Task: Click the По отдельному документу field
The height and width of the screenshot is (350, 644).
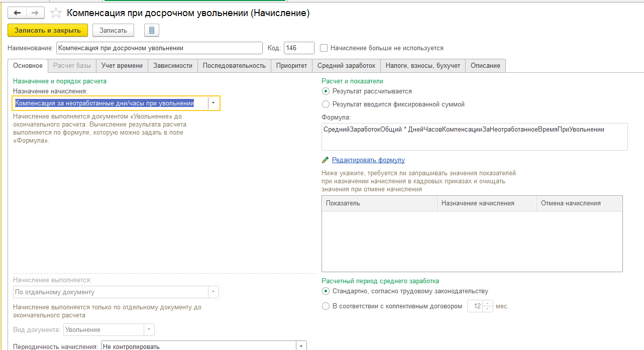Action: pos(110,292)
